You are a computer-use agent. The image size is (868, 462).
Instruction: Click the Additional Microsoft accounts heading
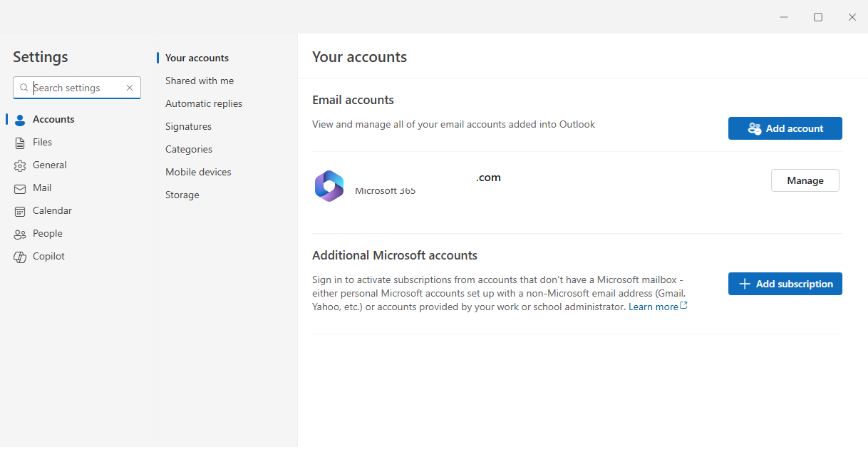[395, 255]
